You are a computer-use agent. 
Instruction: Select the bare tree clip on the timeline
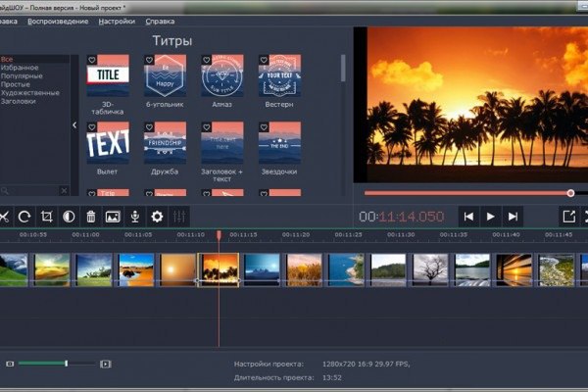click(430, 270)
